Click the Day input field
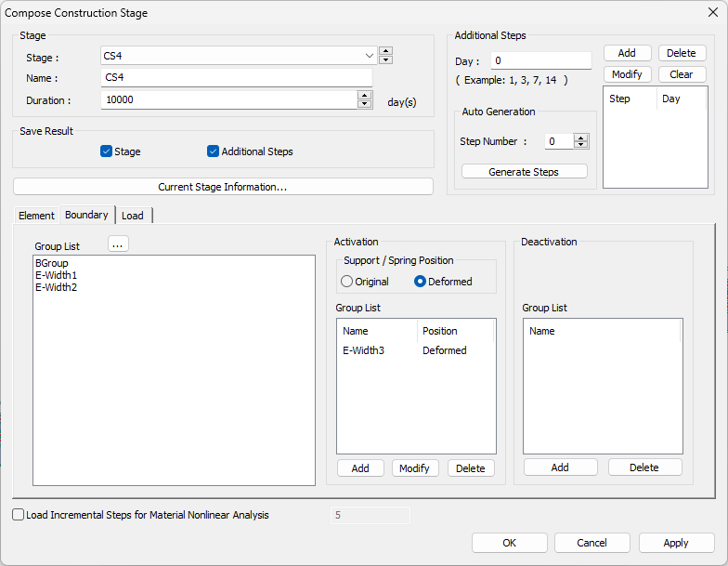This screenshot has height=566, width=728. coord(540,60)
